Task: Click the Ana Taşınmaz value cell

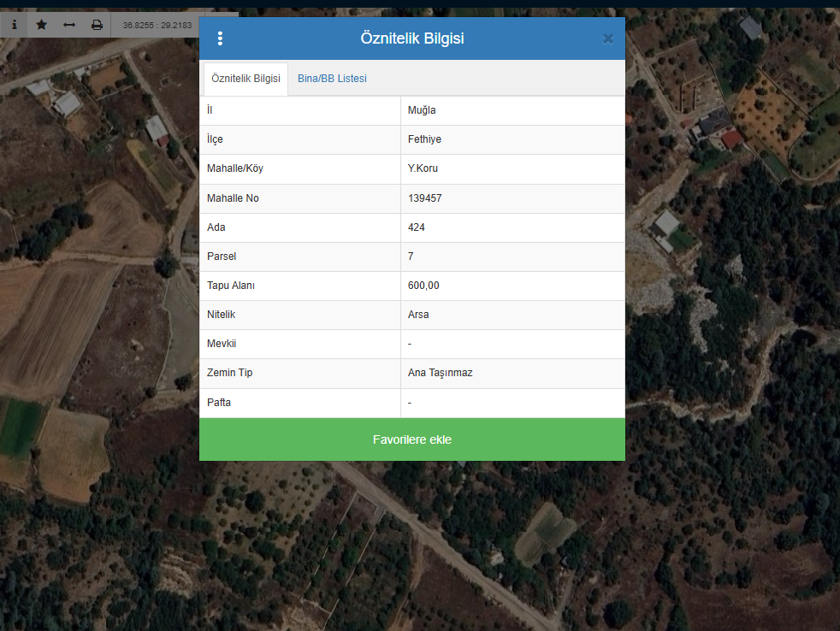Action: click(x=441, y=373)
